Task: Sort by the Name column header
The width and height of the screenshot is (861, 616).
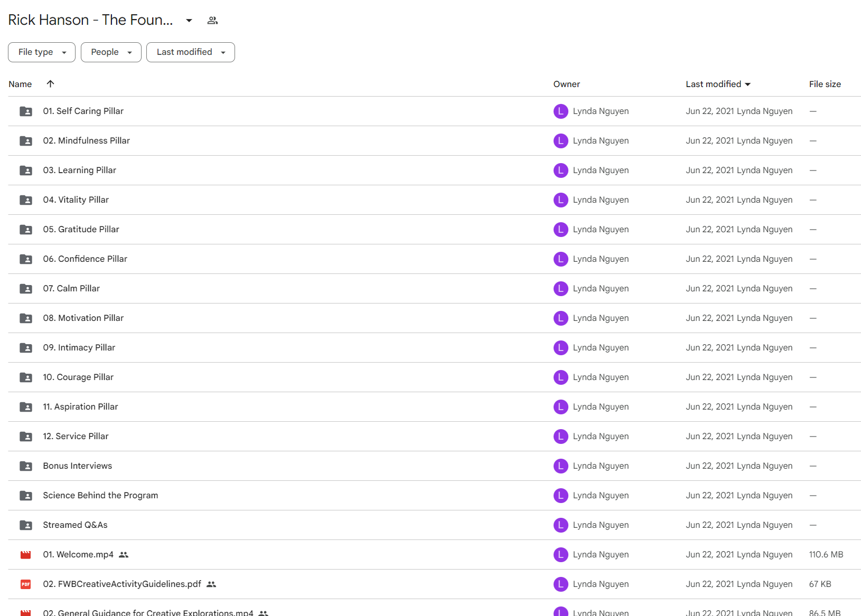Action: point(20,84)
